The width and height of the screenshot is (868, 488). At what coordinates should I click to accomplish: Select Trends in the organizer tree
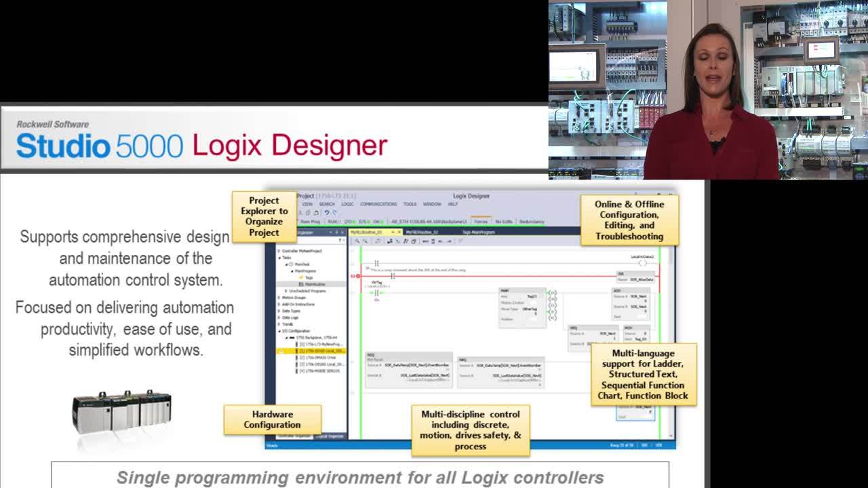(x=288, y=324)
